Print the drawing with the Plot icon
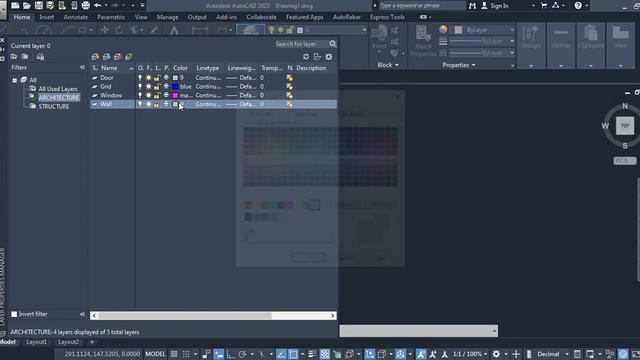 86,5
